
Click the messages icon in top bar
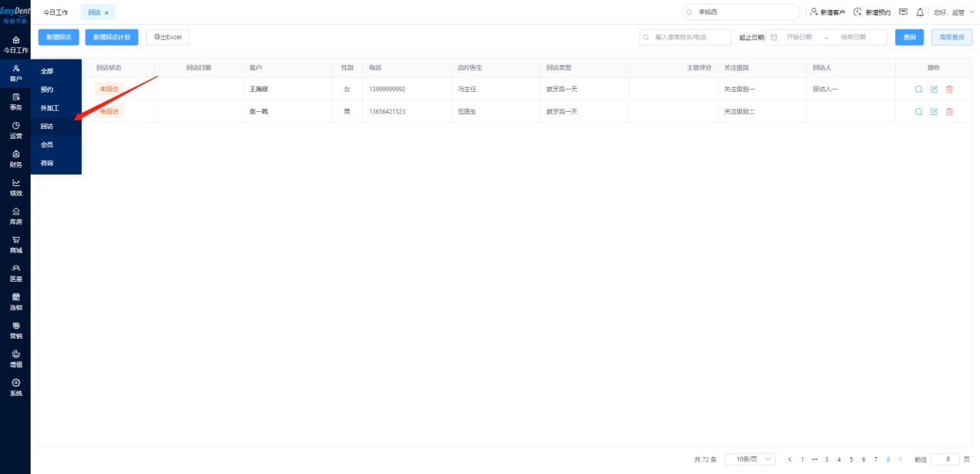pyautogui.click(x=903, y=12)
